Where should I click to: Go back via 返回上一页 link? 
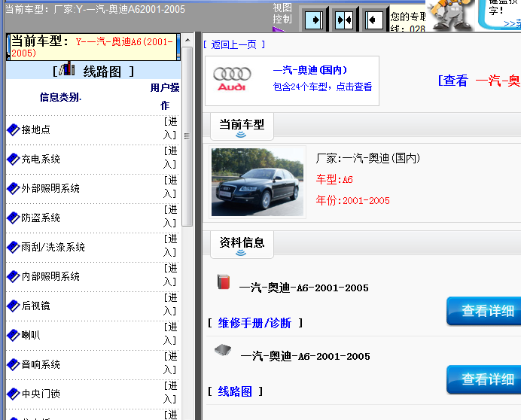point(234,44)
